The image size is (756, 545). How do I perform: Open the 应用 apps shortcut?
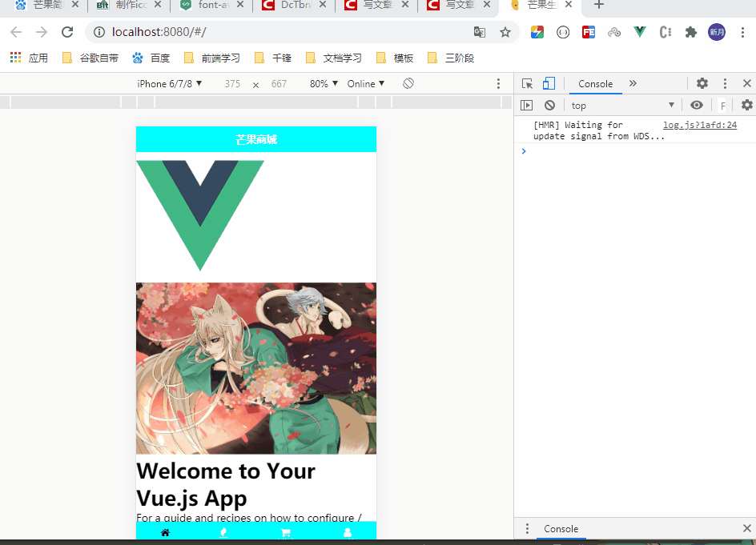(x=29, y=58)
